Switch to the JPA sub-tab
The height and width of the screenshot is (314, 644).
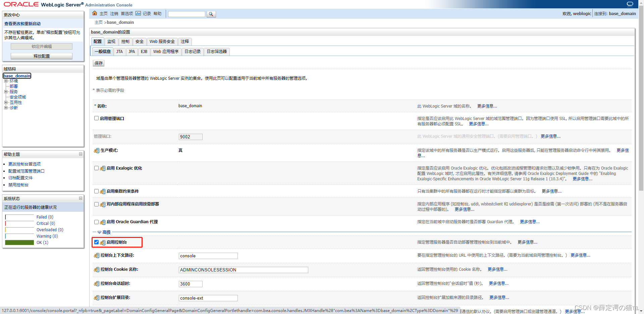[132, 52]
